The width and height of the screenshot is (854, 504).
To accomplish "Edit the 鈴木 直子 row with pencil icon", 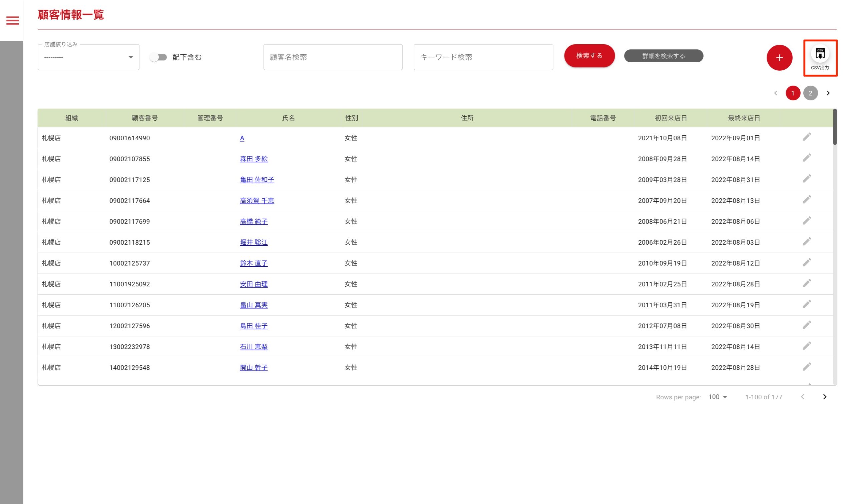I will point(807,262).
